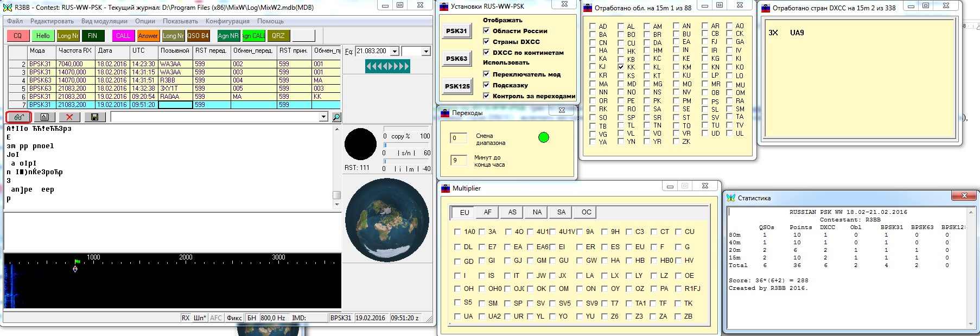
Task: Click the red CQ macro button
Action: click(18, 36)
